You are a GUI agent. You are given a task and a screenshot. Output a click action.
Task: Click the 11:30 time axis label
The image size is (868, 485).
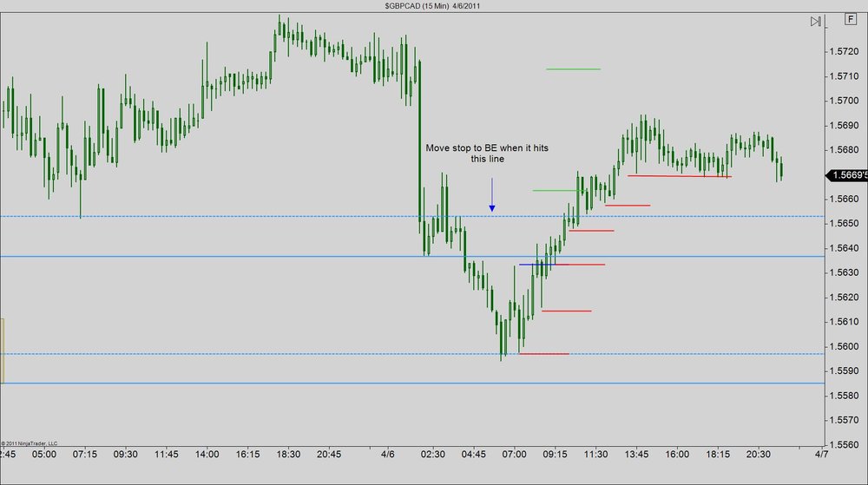pos(595,455)
